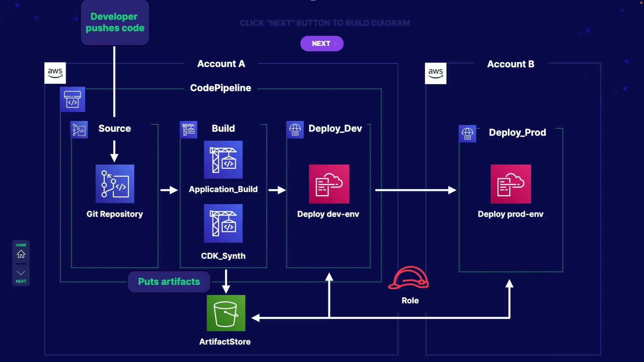644x362 pixels.
Task: Click the Home icon in side navigation
Action: pyautogui.click(x=21, y=254)
